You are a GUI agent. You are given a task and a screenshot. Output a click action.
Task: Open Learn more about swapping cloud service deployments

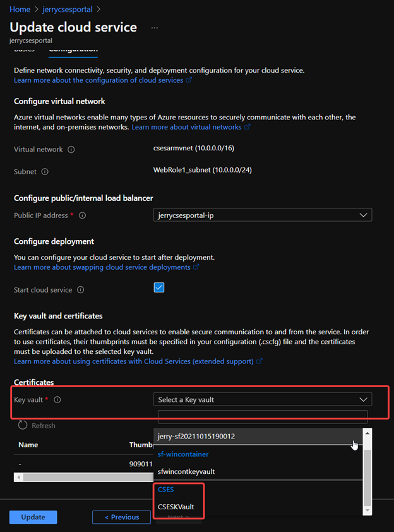(102, 267)
